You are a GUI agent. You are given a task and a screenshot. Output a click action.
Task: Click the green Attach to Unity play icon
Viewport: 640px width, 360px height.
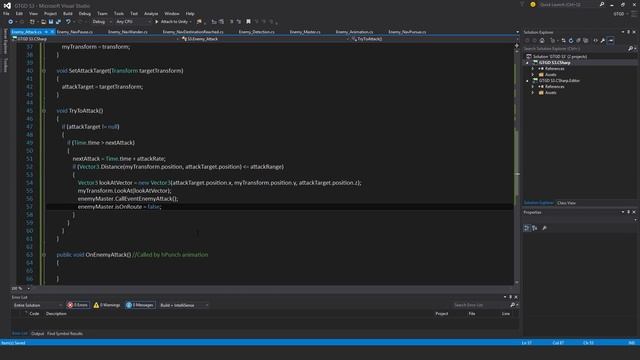pos(157,22)
